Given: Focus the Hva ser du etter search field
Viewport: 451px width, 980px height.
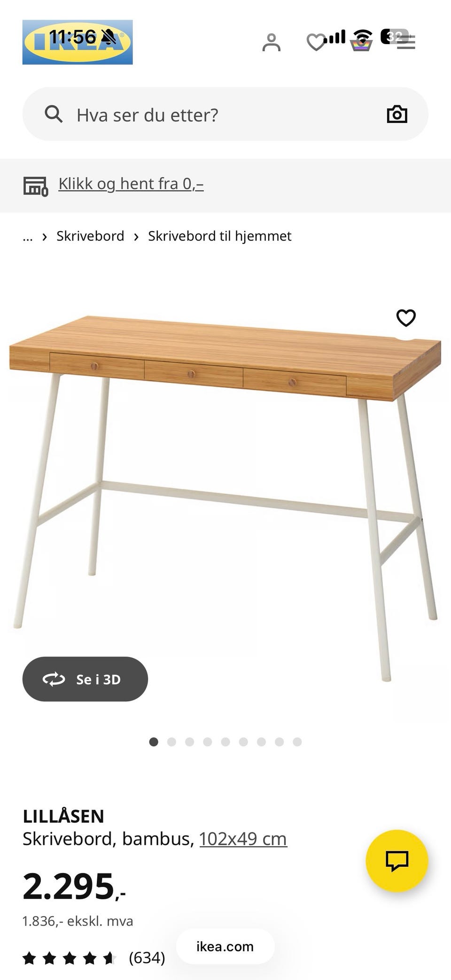Looking at the screenshot, I should coord(225,114).
